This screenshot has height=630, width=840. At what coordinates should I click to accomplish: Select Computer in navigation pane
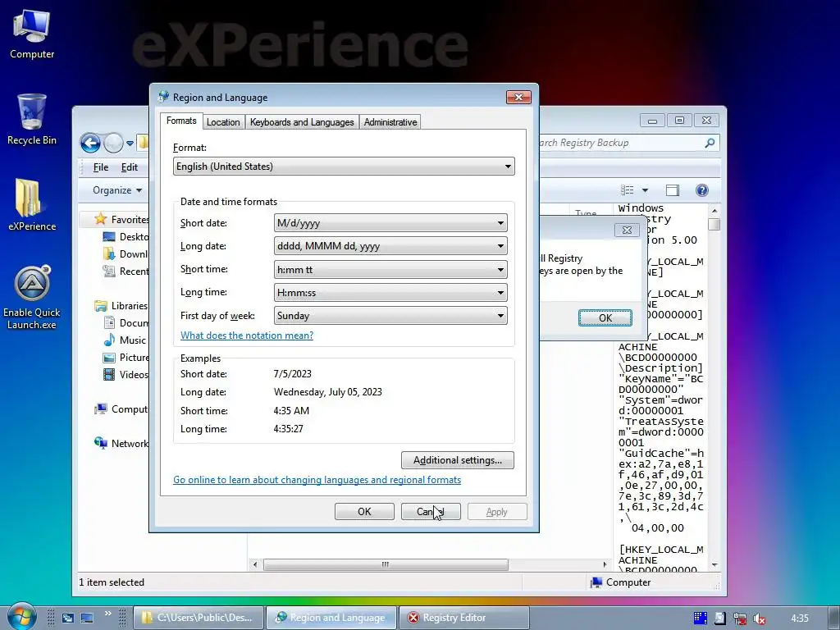[x=121, y=409]
